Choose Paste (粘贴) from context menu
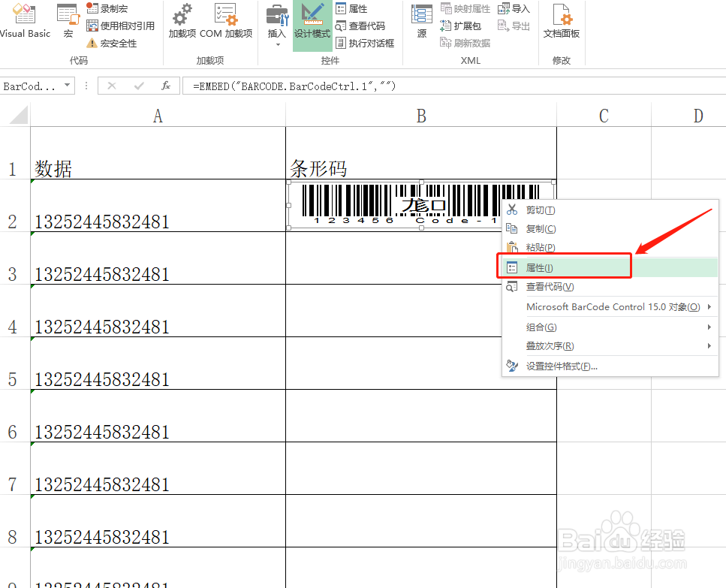This screenshot has width=726, height=588. click(x=610, y=247)
